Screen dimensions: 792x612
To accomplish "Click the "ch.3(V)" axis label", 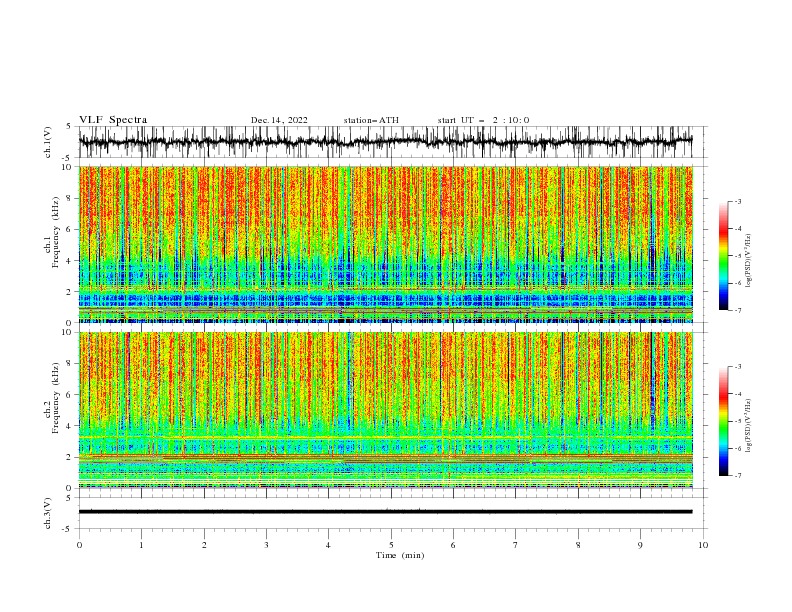I will 47,513.
